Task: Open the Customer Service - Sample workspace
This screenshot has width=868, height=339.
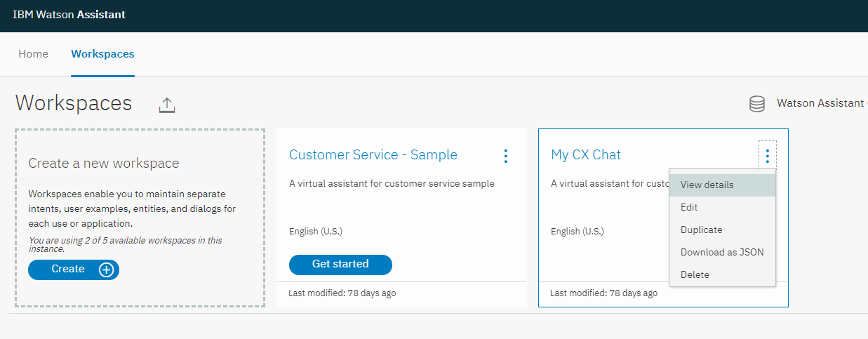Action: [373, 155]
